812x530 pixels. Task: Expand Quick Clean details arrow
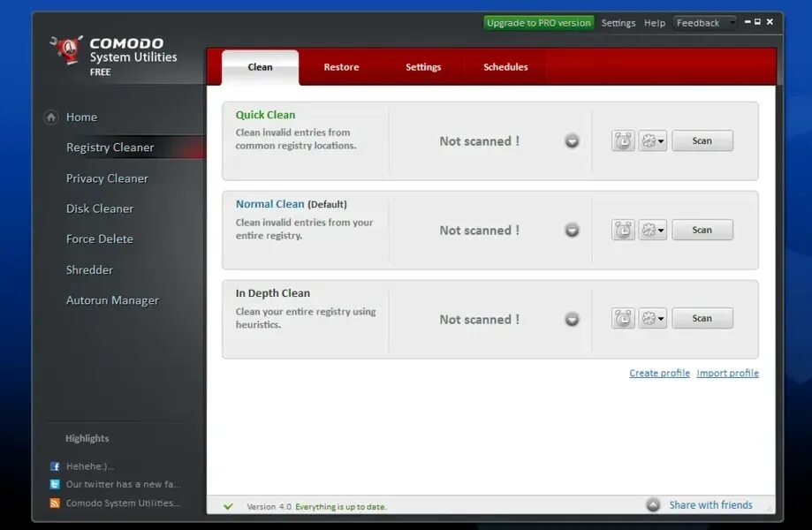click(x=573, y=140)
